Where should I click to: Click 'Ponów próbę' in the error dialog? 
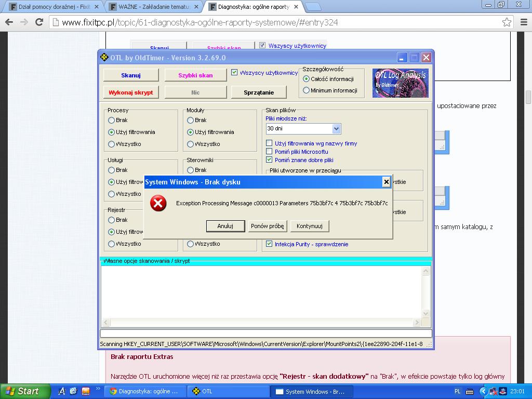point(268,226)
